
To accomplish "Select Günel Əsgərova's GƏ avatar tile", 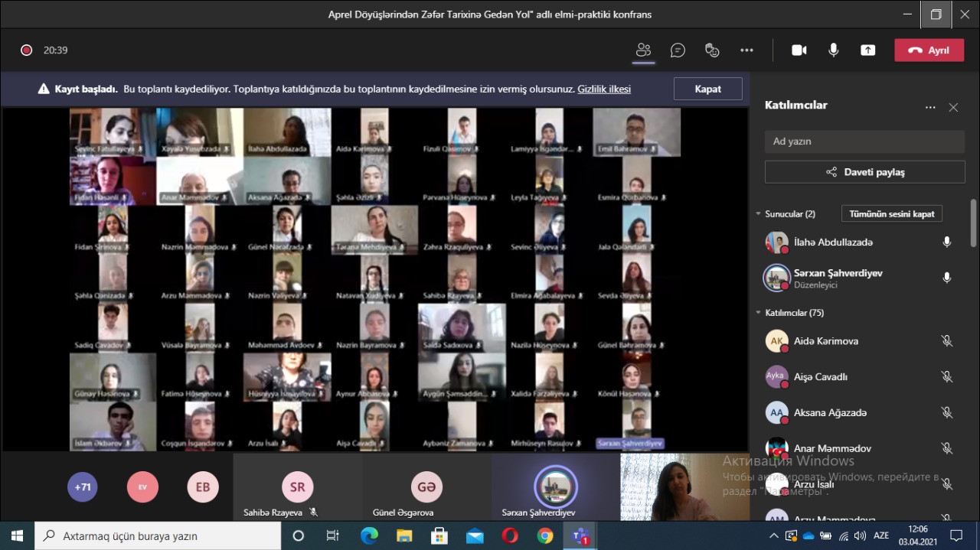I will (x=426, y=487).
